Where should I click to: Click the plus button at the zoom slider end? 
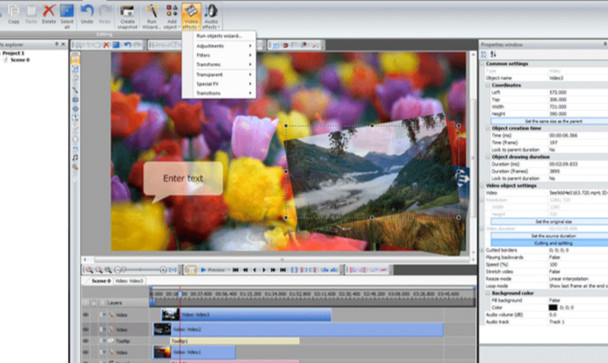click(163, 270)
